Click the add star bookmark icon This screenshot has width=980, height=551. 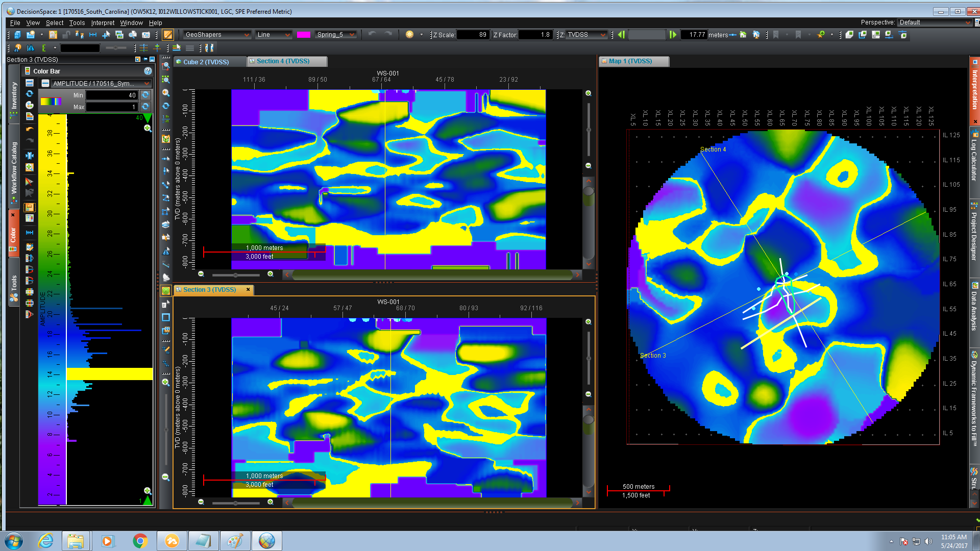821,35
